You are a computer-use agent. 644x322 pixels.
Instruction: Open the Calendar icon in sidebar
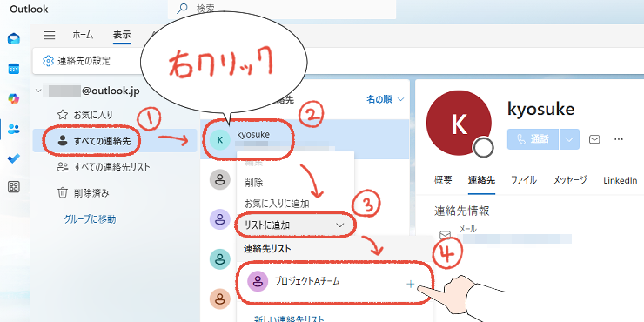(x=14, y=69)
